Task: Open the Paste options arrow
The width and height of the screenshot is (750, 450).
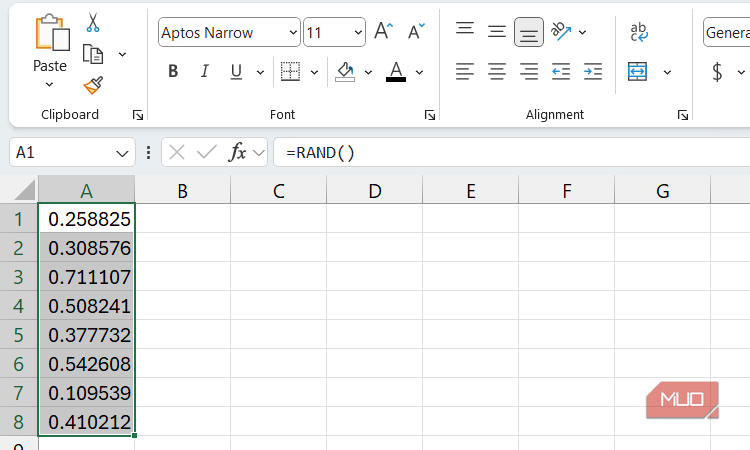Action: [x=49, y=85]
